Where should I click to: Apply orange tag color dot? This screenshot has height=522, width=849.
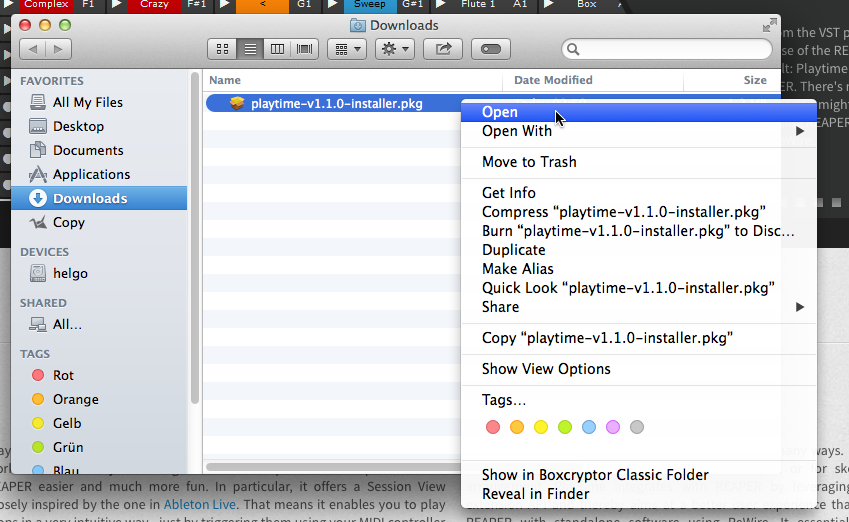(517, 427)
